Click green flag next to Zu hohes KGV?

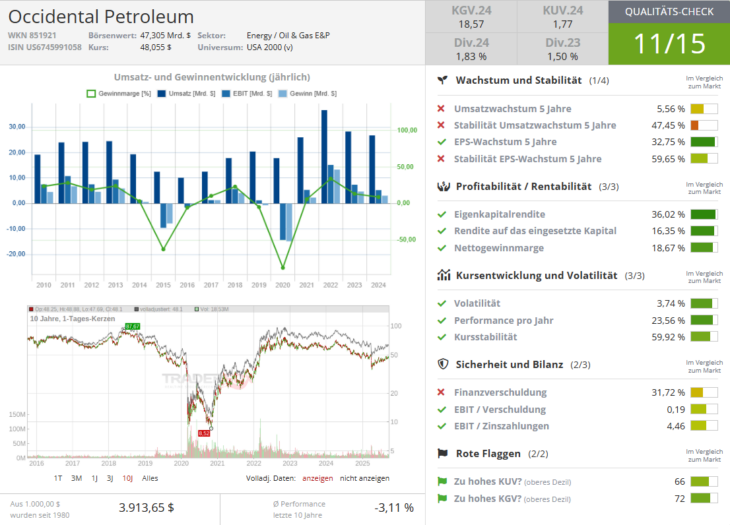(442, 498)
